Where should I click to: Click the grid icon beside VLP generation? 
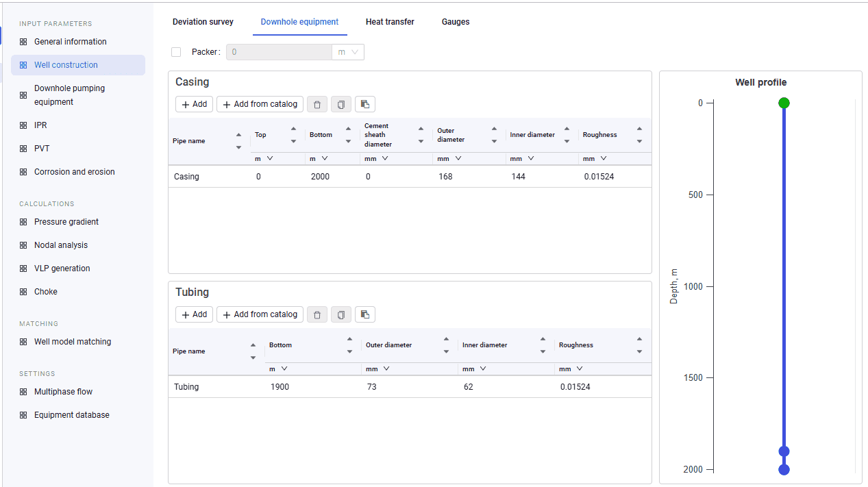tap(23, 269)
